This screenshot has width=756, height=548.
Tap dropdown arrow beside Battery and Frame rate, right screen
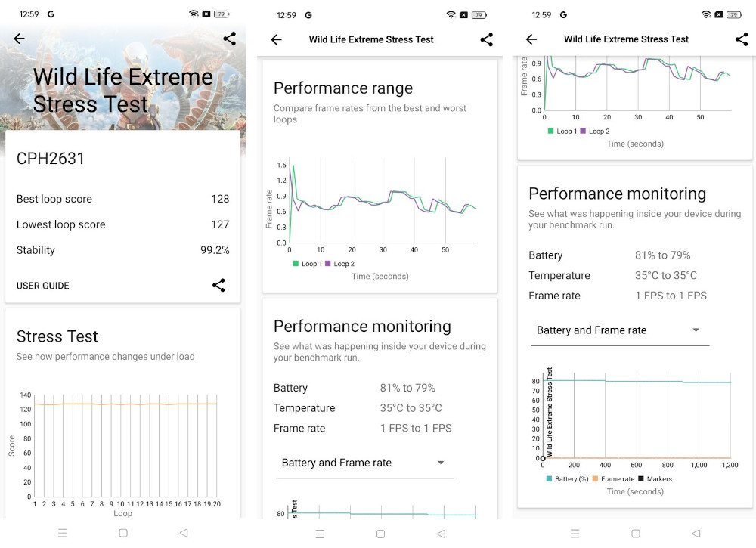point(696,330)
